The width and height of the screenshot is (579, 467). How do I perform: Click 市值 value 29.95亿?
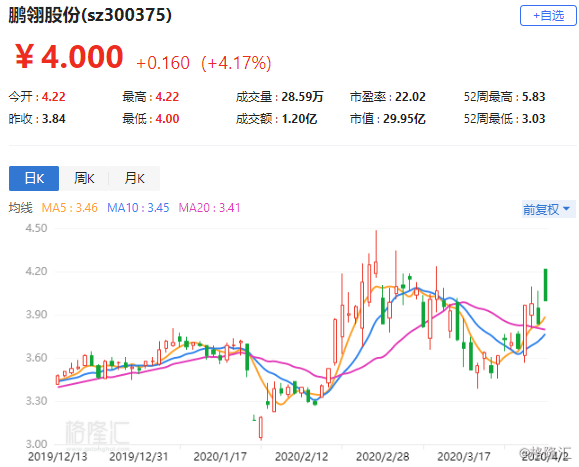point(404,119)
